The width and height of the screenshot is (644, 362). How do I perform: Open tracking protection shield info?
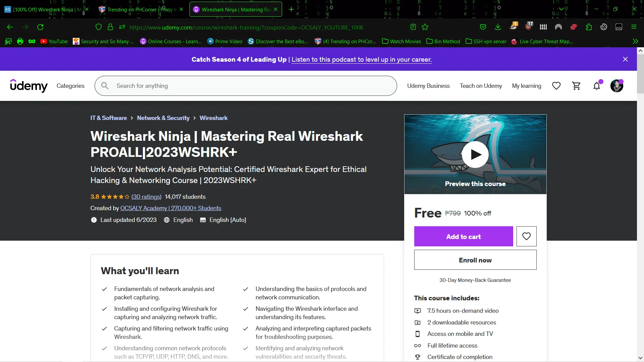[x=98, y=27]
